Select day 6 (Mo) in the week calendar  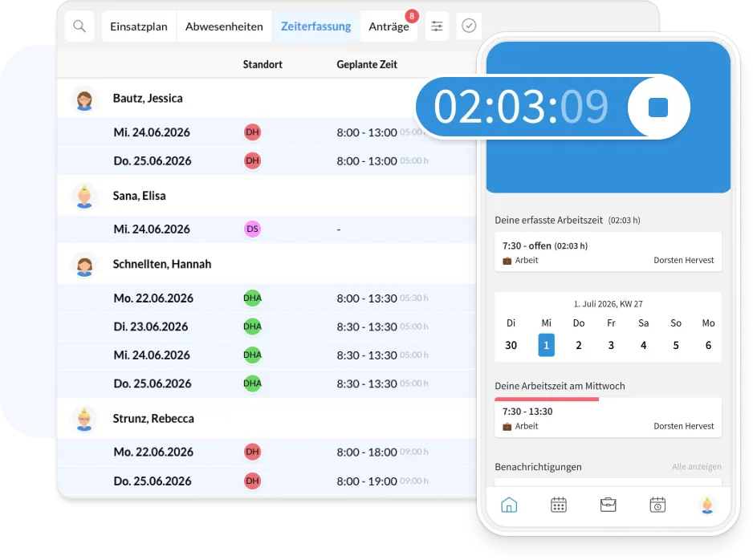point(708,345)
